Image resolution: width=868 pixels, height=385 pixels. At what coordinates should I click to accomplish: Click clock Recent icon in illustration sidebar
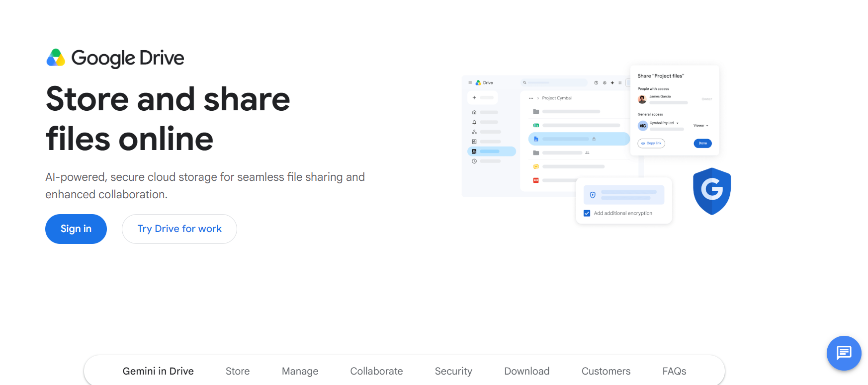tap(474, 161)
